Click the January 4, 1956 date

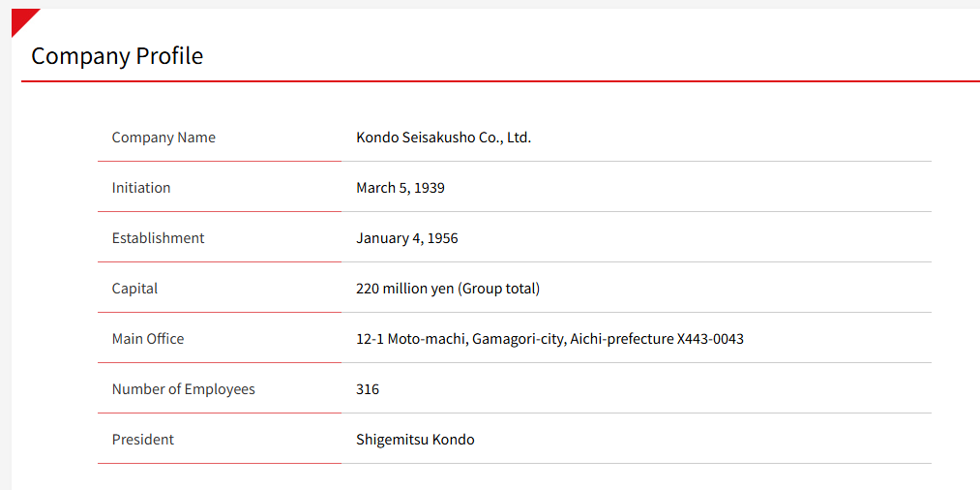coord(406,238)
